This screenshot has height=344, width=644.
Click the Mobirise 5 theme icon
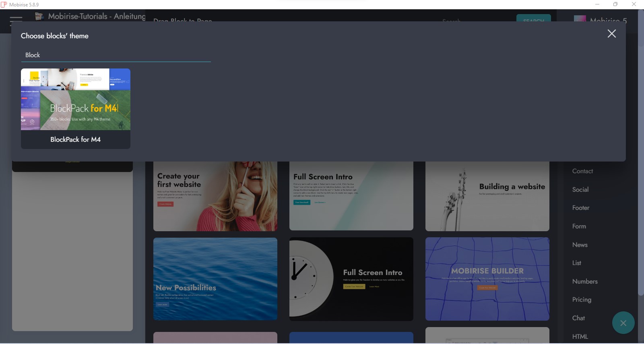(580, 19)
